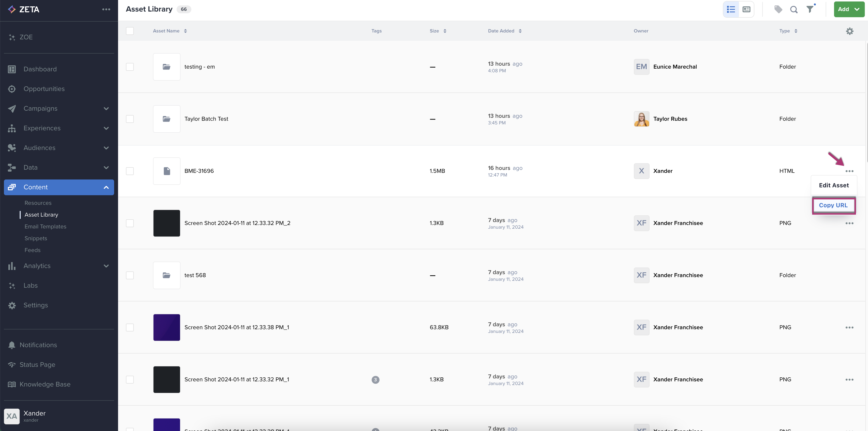
Task: Open Opportunities page
Action: [59, 89]
